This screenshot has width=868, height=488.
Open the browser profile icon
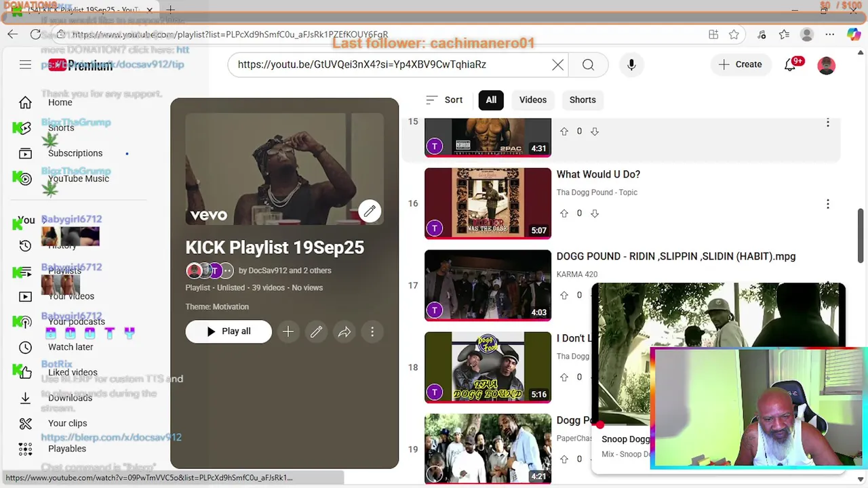(806, 35)
